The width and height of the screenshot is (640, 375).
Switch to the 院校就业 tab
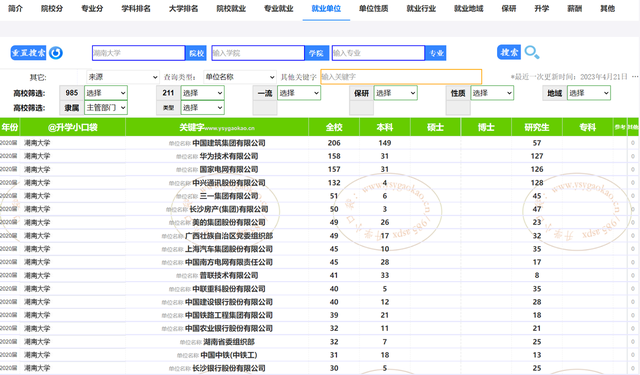(x=231, y=8)
